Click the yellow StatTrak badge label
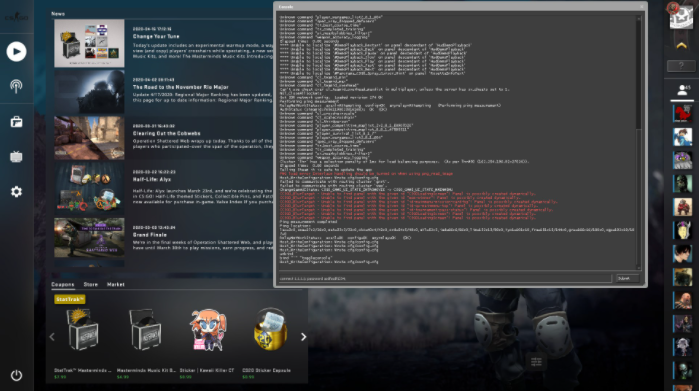Image resolution: width=699 pixels, height=391 pixels. click(70, 299)
